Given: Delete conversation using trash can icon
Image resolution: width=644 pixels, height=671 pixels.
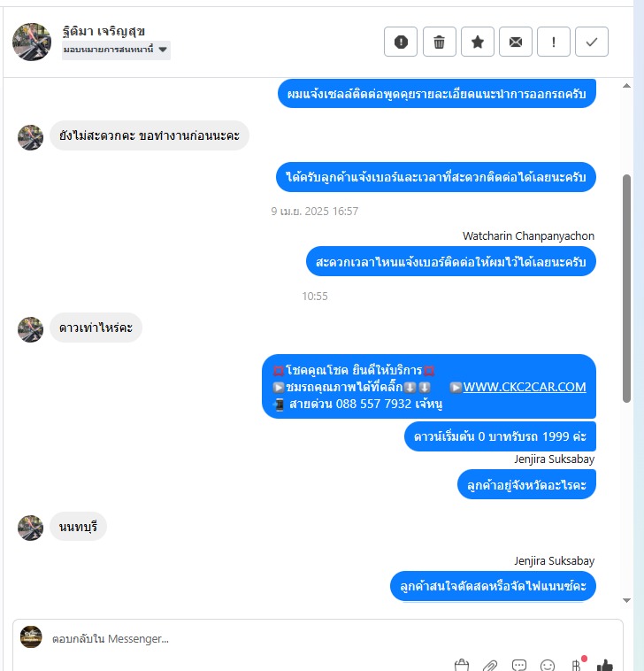Looking at the screenshot, I should pos(439,42).
